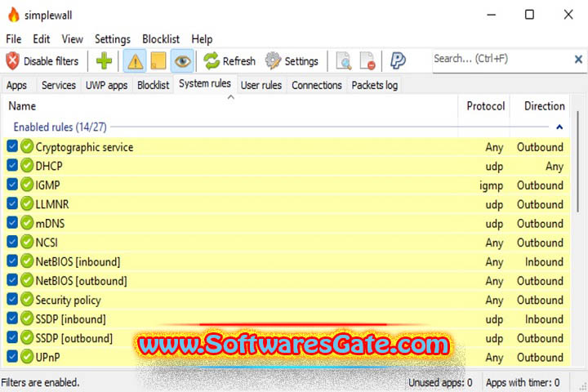Select the System rules tab

point(205,83)
